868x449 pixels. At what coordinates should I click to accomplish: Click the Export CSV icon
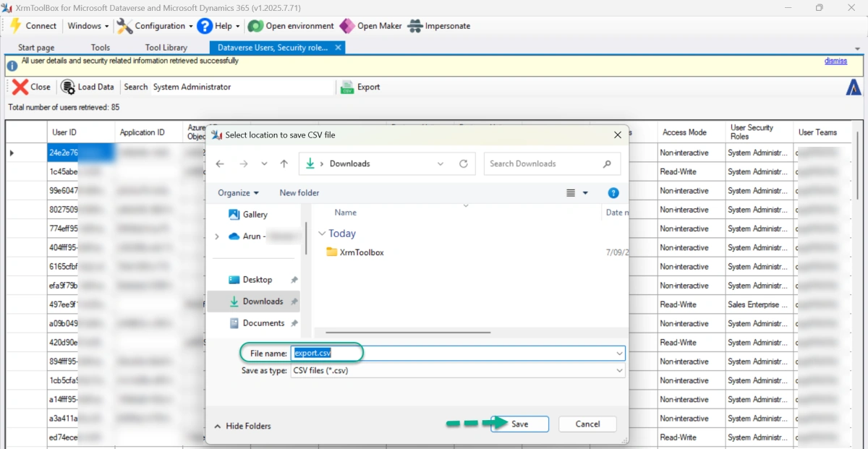click(347, 87)
